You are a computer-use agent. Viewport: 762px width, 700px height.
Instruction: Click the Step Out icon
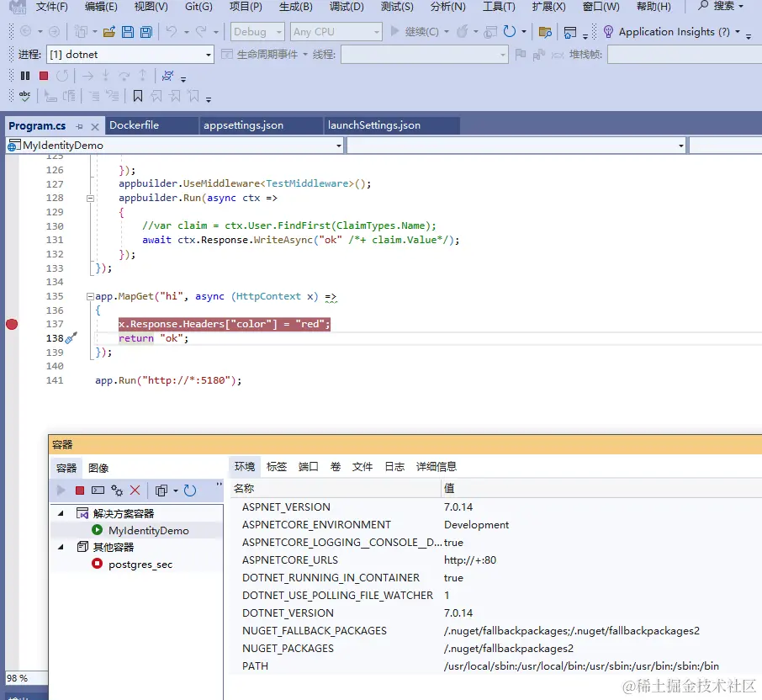coord(142,76)
